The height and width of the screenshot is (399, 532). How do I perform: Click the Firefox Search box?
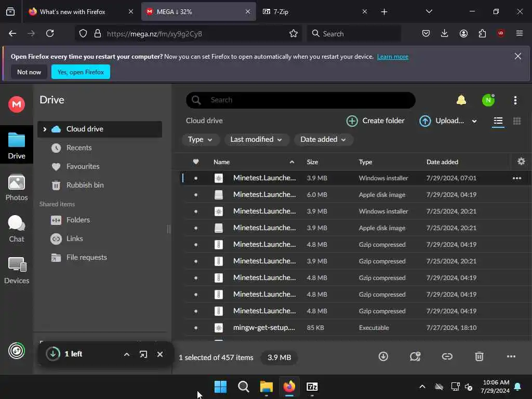click(354, 34)
